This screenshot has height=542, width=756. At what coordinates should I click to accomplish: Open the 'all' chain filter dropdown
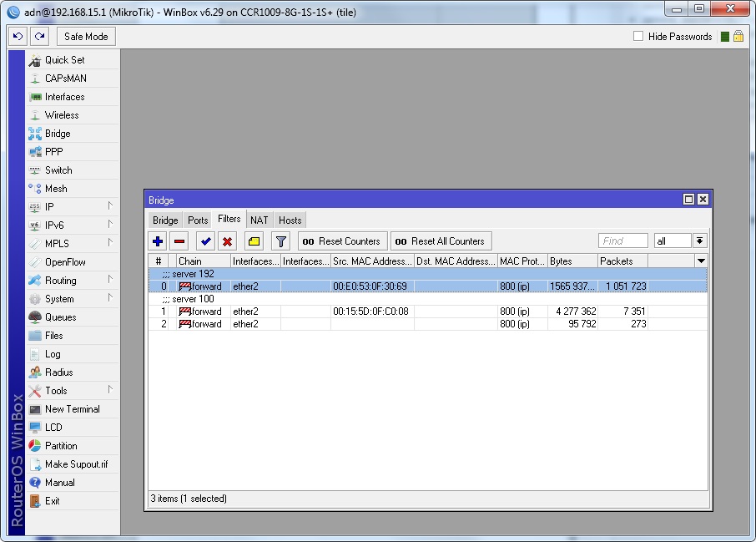[699, 241]
